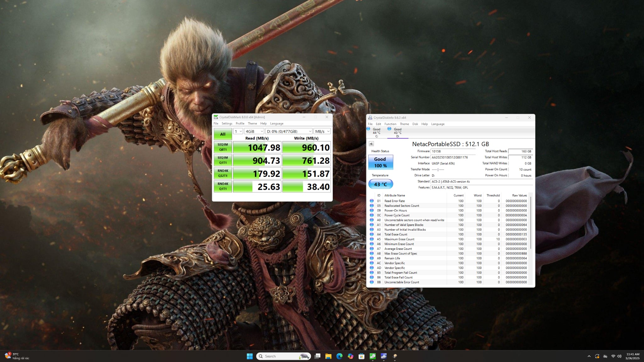This screenshot has width=644, height=362.
Task: Click the Firmware field showing 1015B
Action: (x=453, y=151)
